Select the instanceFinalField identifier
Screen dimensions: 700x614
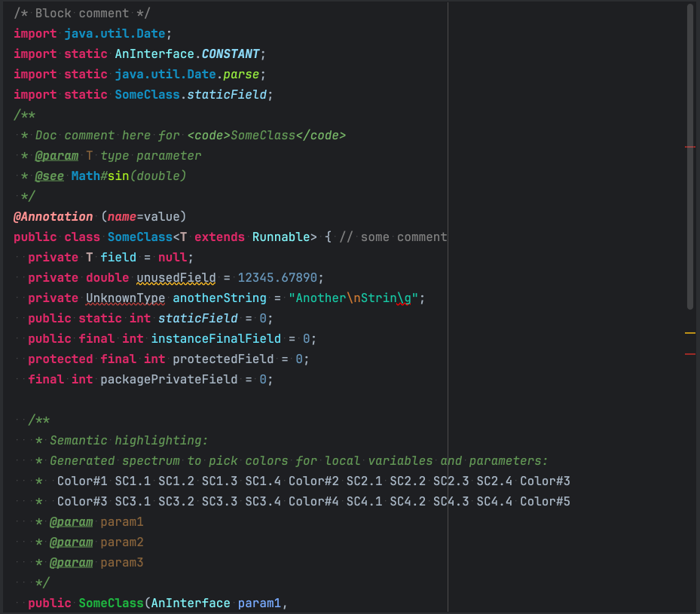[x=216, y=339]
